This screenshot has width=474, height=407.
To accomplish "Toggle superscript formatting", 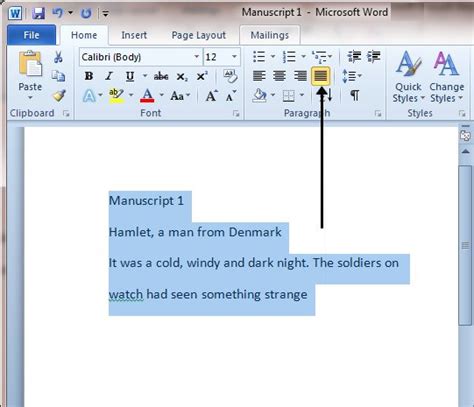I will tap(202, 76).
